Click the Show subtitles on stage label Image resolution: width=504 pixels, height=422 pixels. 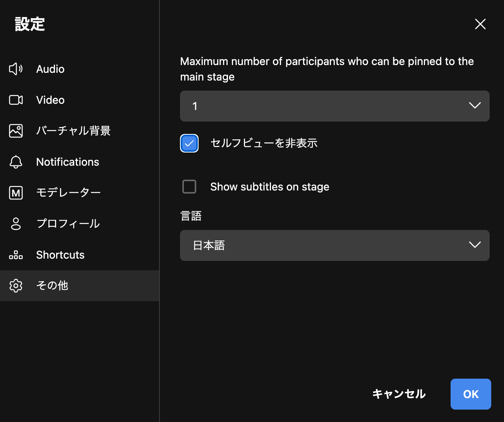(x=270, y=187)
